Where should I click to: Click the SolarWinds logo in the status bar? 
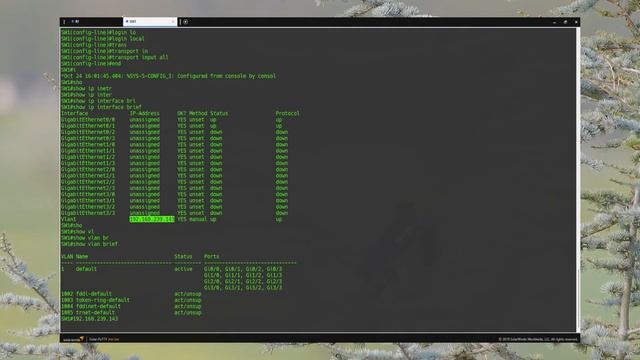click(x=73, y=339)
